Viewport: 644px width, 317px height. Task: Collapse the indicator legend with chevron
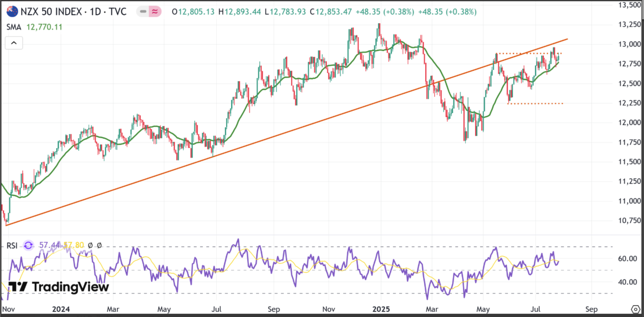click(13, 43)
